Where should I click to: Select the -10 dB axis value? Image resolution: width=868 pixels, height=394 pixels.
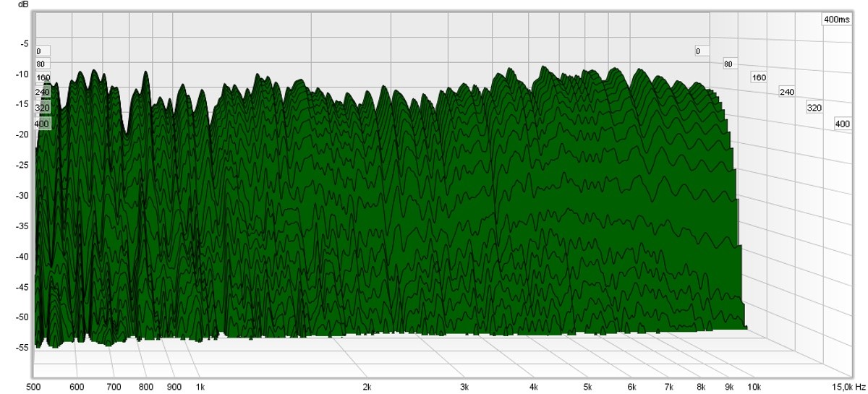point(24,74)
